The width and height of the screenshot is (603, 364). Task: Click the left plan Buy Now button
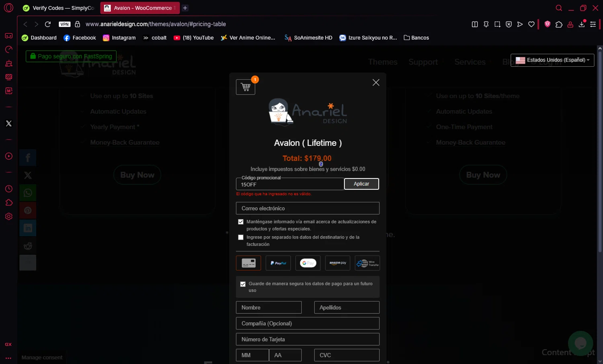(137, 175)
